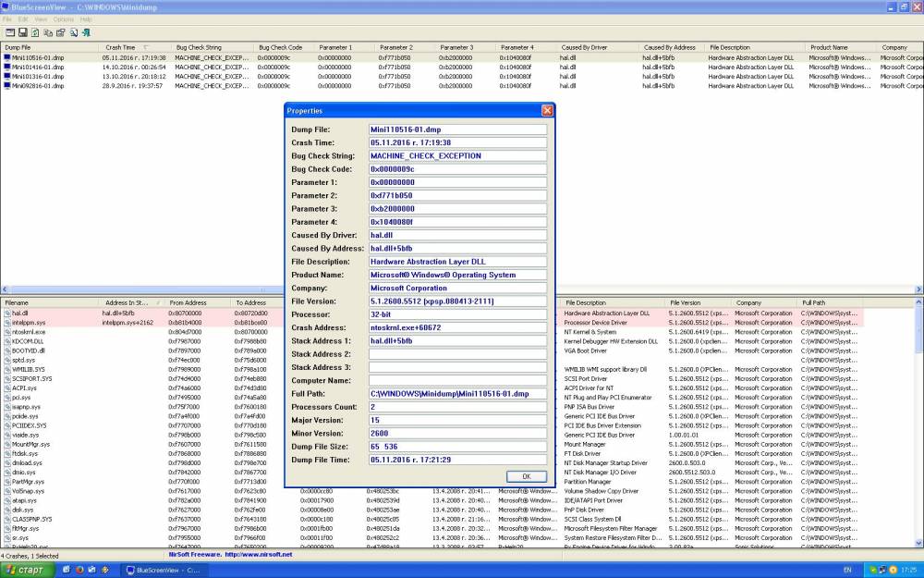This screenshot has width=924, height=578.
Task: Open the File menu
Action: point(7,19)
